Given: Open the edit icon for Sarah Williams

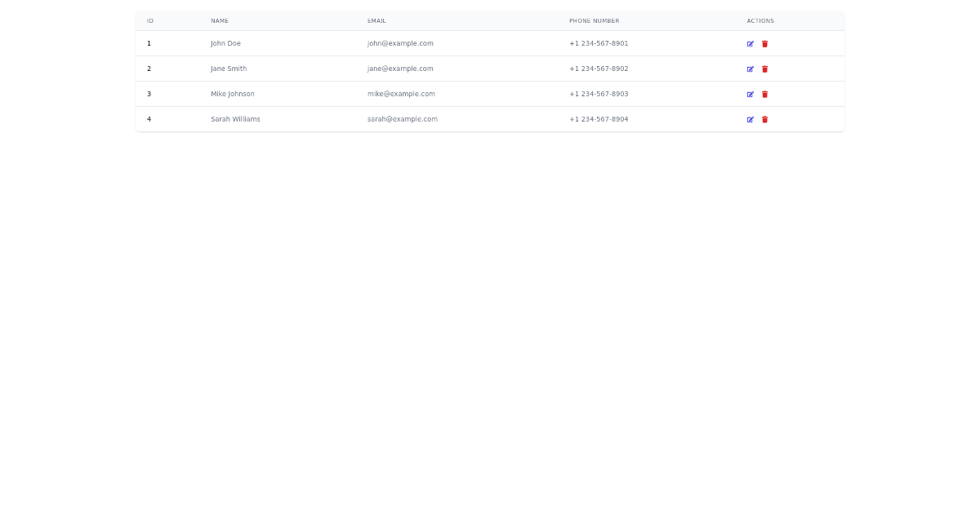Looking at the screenshot, I should [750, 120].
